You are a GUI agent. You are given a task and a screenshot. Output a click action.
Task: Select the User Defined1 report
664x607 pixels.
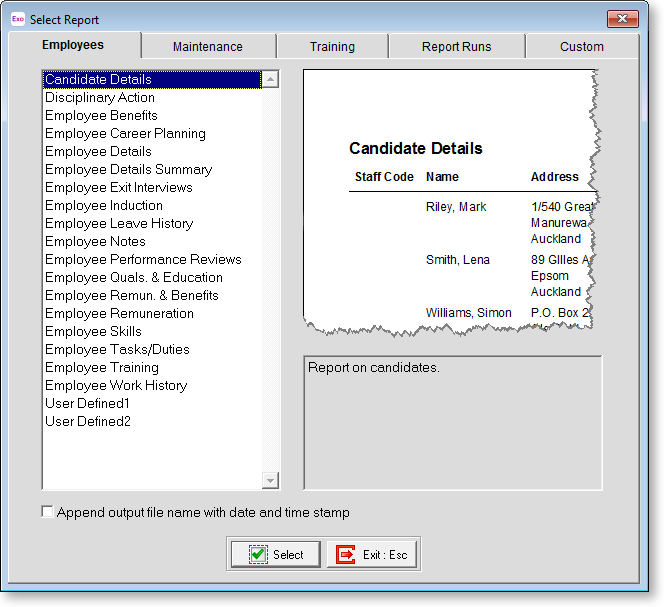click(87, 404)
